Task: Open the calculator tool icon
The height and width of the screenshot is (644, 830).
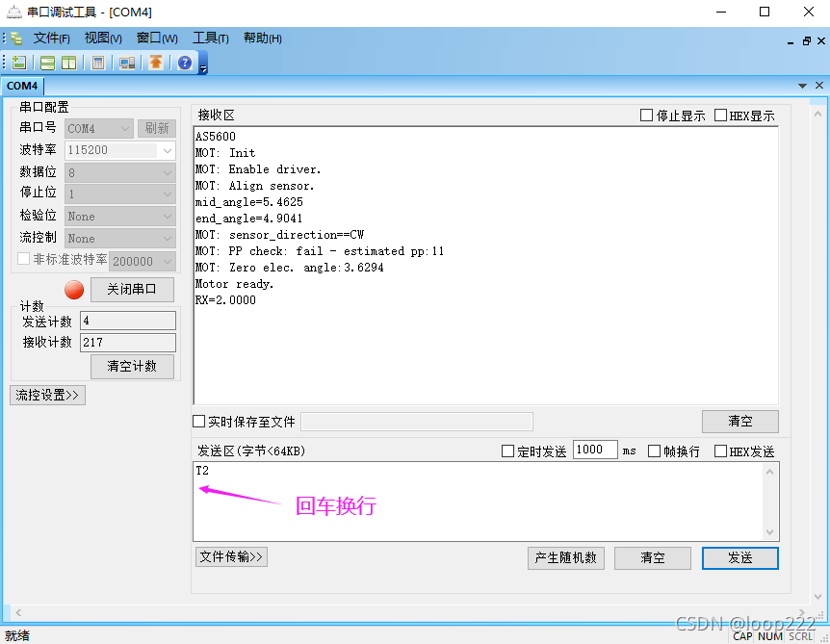Action: tap(98, 63)
